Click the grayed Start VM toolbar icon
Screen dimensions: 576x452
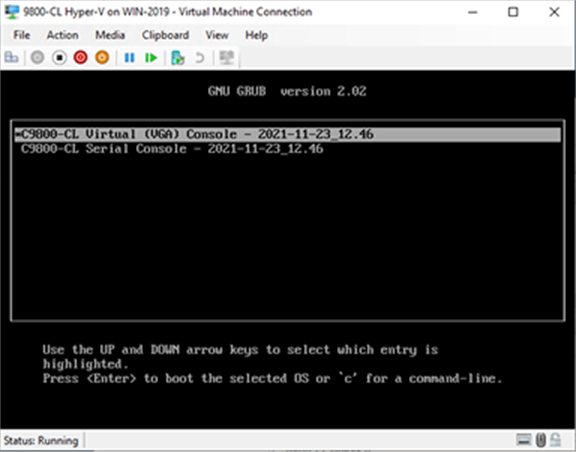[x=37, y=58]
